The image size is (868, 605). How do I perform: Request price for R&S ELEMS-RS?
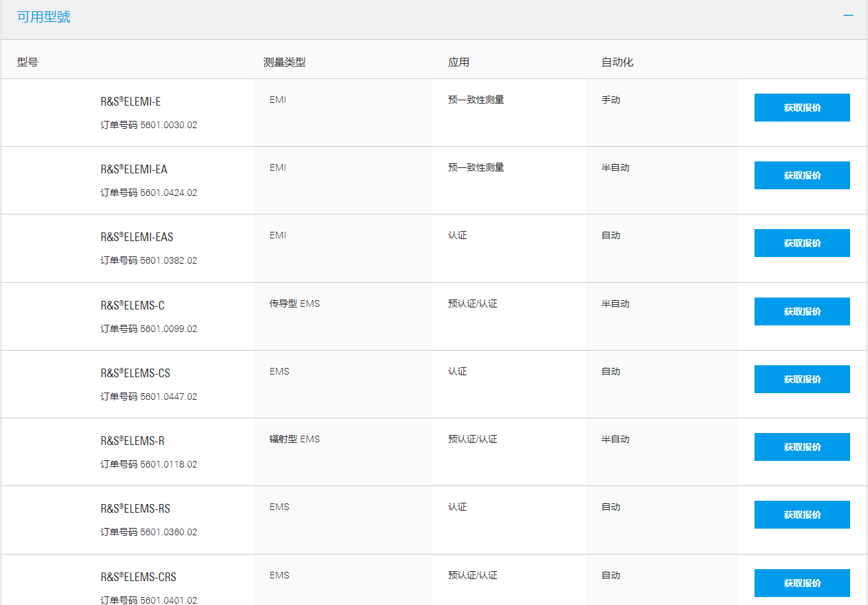tap(802, 515)
